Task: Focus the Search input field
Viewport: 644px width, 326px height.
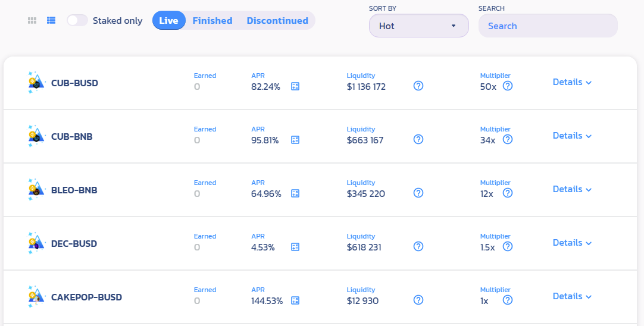Action: 548,26
